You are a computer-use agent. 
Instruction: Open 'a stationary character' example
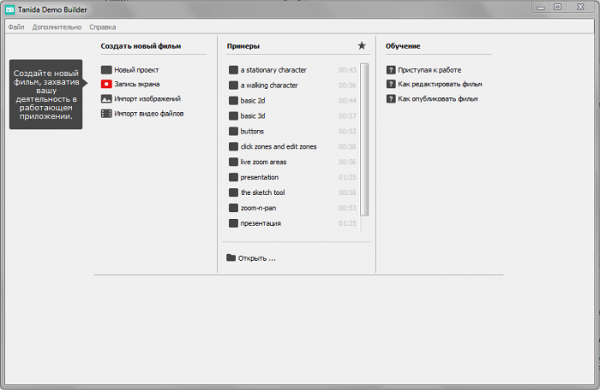click(273, 70)
